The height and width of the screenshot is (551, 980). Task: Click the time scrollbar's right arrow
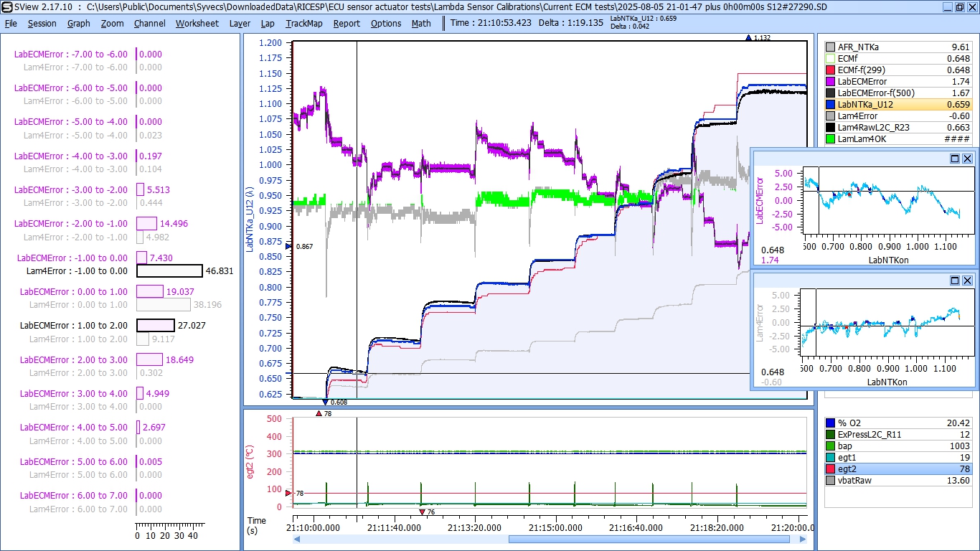803,539
